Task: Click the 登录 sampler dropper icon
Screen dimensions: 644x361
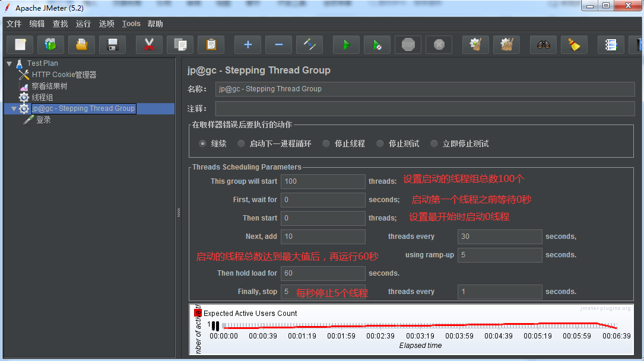Action: click(x=28, y=120)
